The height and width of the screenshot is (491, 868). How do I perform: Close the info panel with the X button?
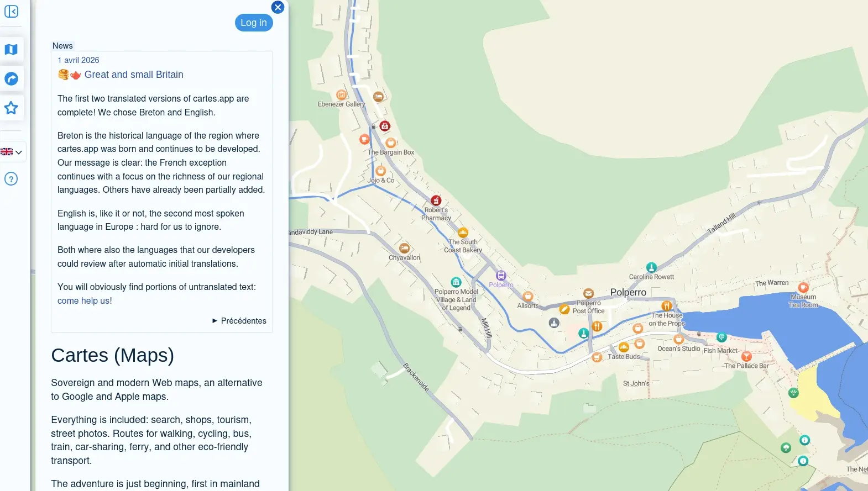pos(278,7)
